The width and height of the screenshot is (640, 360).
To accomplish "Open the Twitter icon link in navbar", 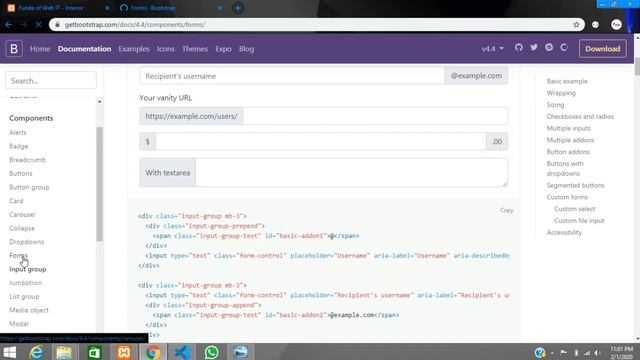I will 534,48.
